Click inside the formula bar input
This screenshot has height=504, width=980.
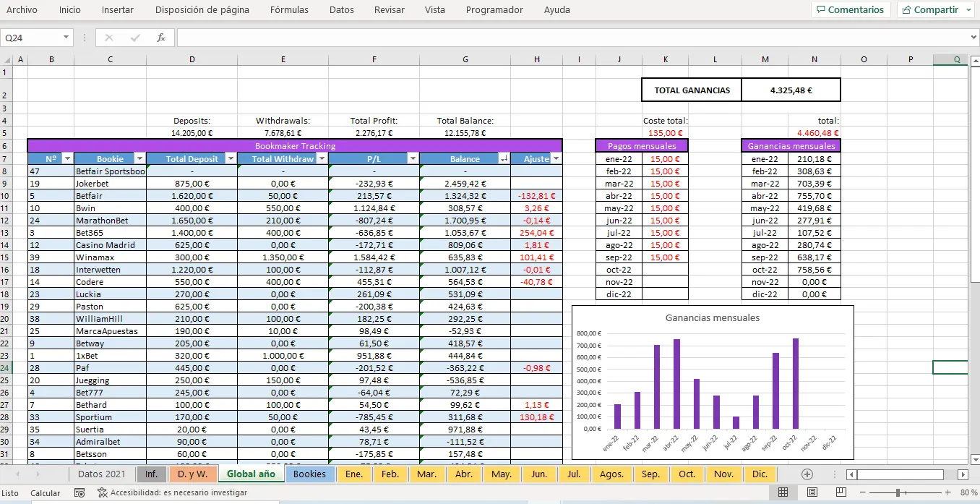pos(571,38)
